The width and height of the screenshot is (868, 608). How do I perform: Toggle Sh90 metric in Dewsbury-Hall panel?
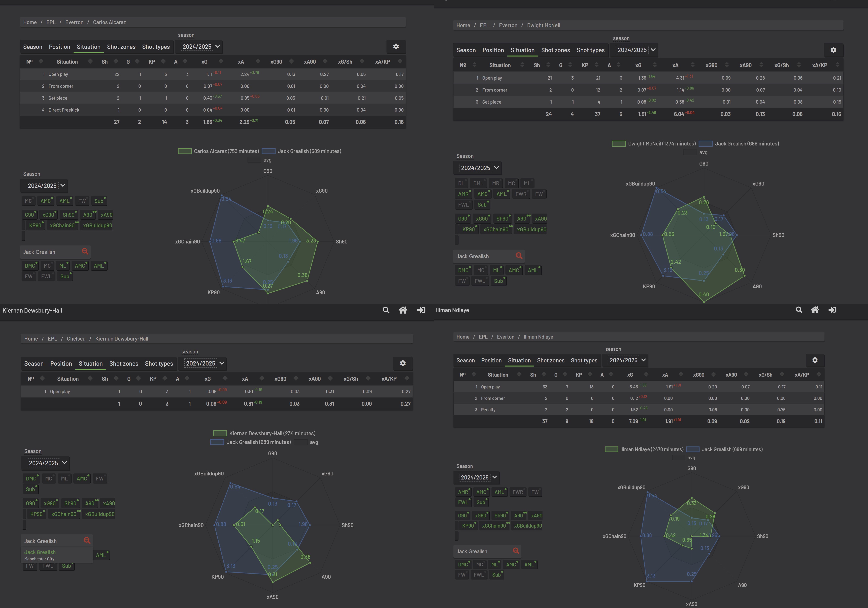click(x=71, y=503)
